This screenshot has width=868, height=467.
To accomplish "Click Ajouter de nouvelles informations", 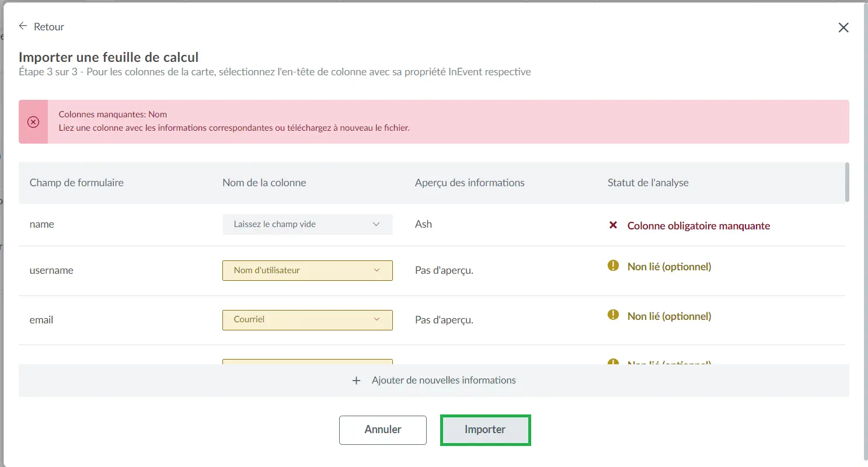I will 434,381.
